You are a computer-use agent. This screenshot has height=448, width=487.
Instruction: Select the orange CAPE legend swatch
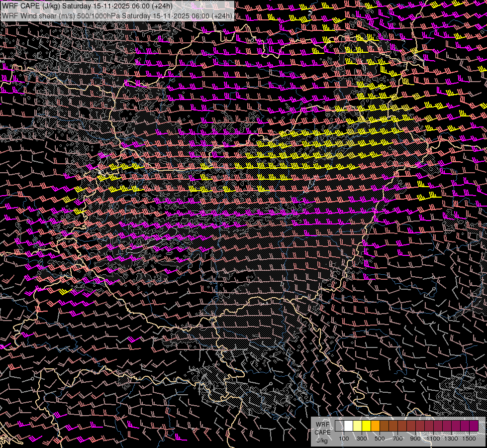click(375, 426)
